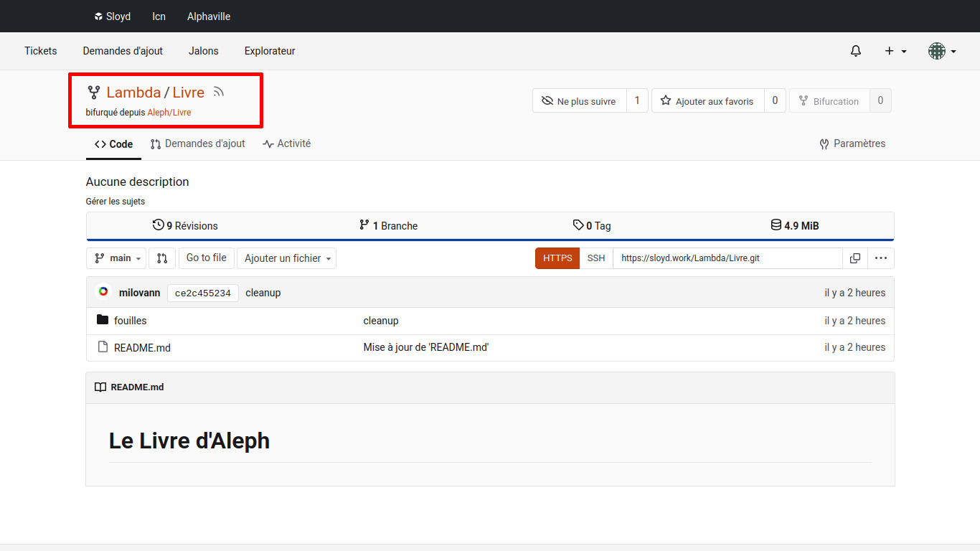
Task: Copy the repository clone URL
Action: pos(854,258)
